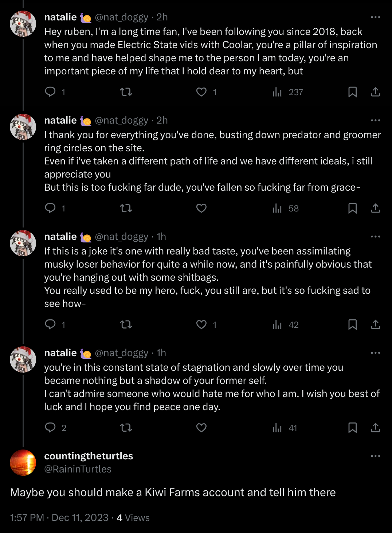392x533 pixels.
Task: Like the 'Hey ruben' long time fan tweet
Action: point(201,92)
